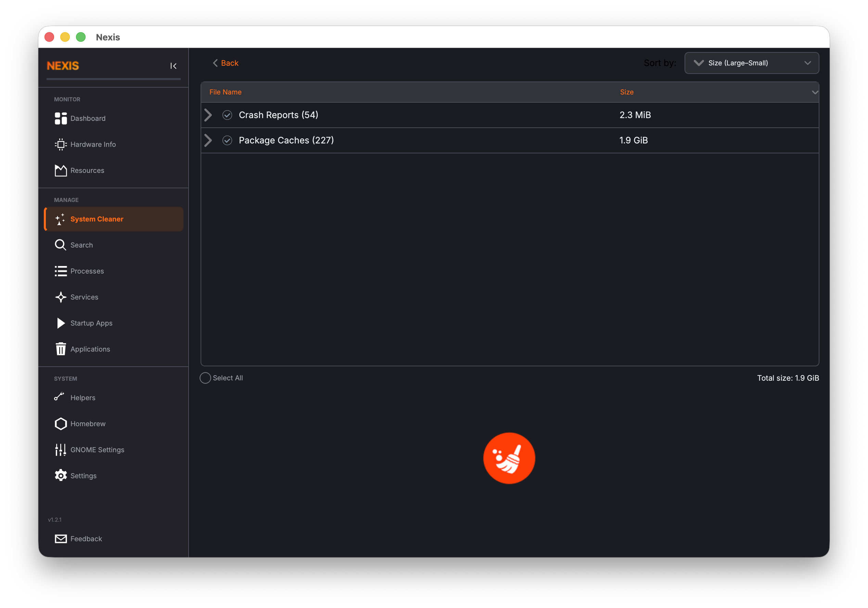Open the Dashboard page
This screenshot has height=608, width=868.
pyautogui.click(x=88, y=118)
